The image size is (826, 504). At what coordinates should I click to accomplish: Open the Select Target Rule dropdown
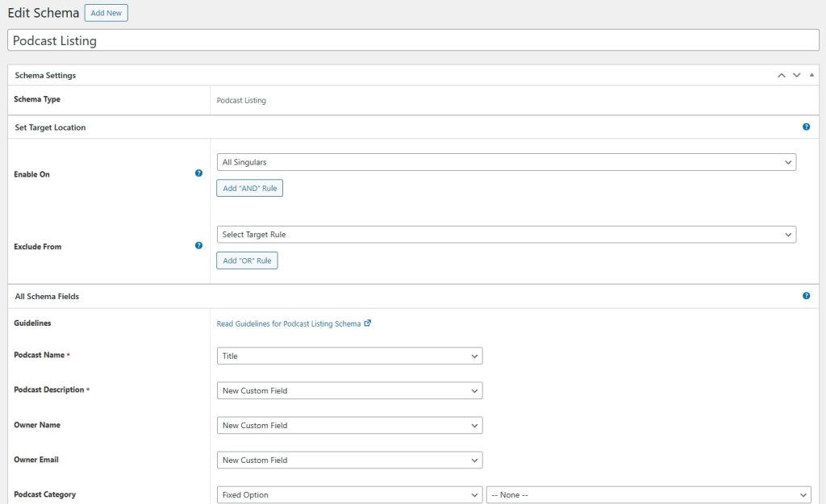coord(506,234)
